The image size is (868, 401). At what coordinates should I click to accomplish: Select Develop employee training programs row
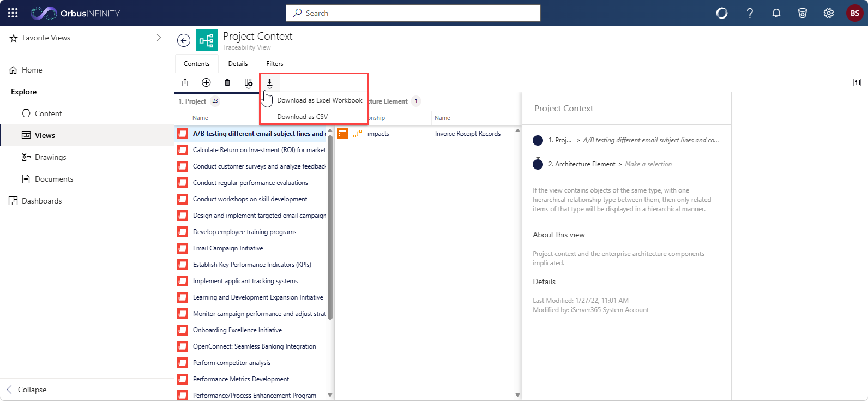[x=251, y=232]
